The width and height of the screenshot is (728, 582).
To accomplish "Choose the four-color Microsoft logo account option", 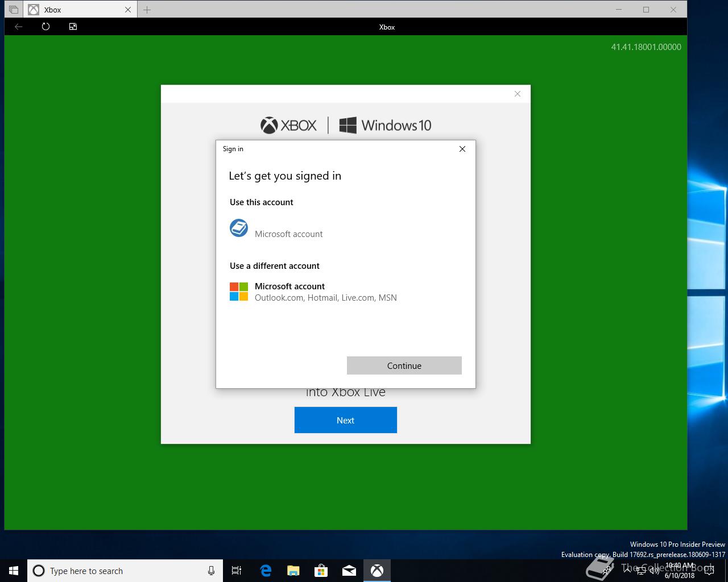I will [x=239, y=292].
